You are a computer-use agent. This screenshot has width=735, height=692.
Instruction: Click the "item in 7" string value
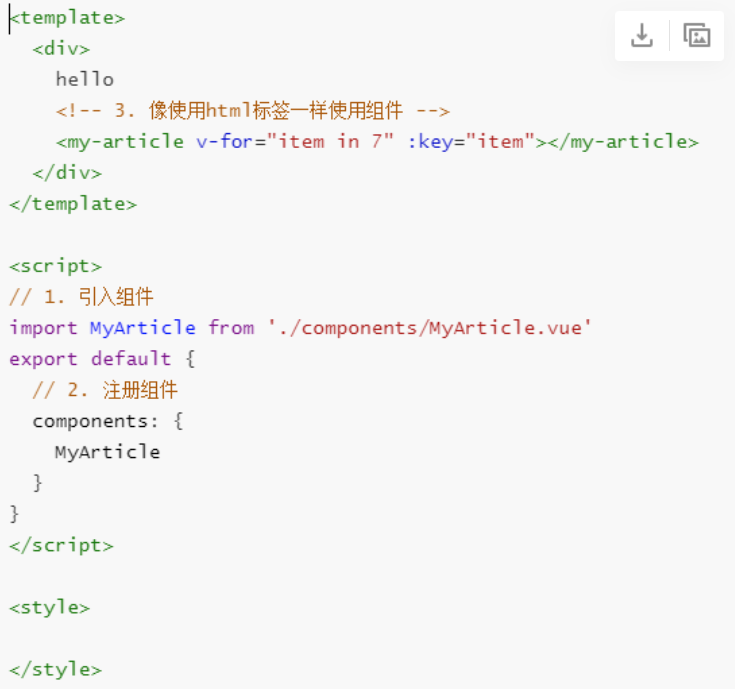pos(330,142)
